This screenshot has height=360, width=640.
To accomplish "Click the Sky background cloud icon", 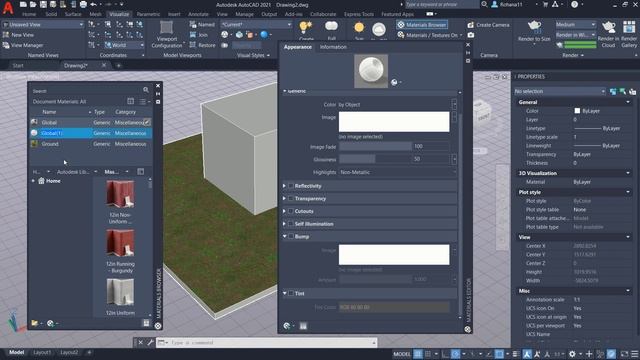I will [379, 29].
